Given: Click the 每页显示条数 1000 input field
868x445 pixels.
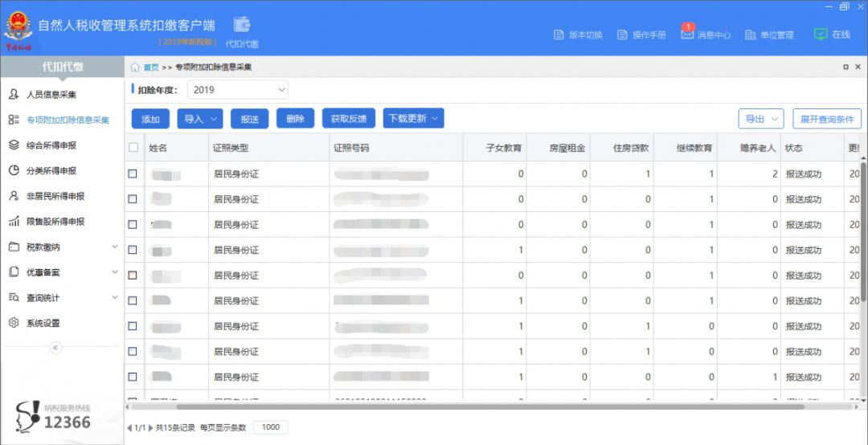Looking at the screenshot, I should click(x=271, y=427).
